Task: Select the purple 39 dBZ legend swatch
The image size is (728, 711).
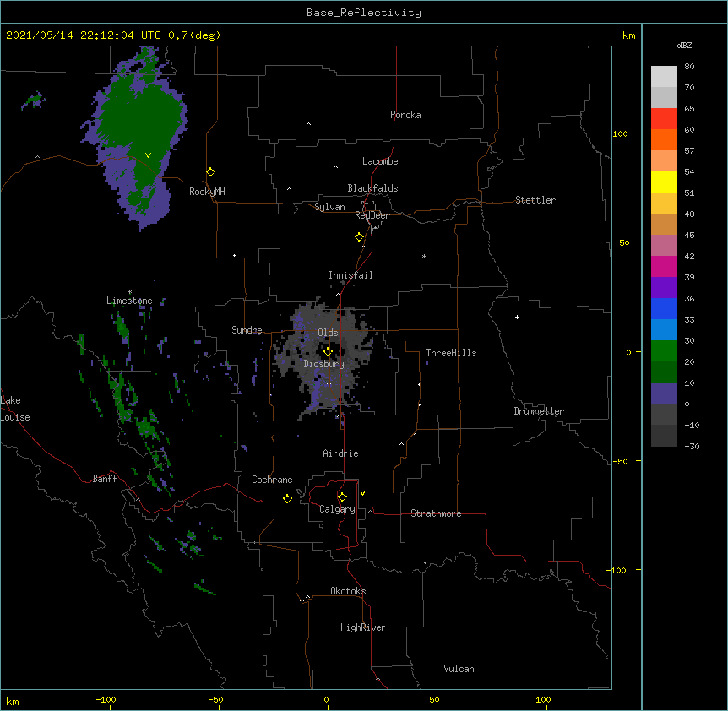Action: pyautogui.click(x=664, y=287)
